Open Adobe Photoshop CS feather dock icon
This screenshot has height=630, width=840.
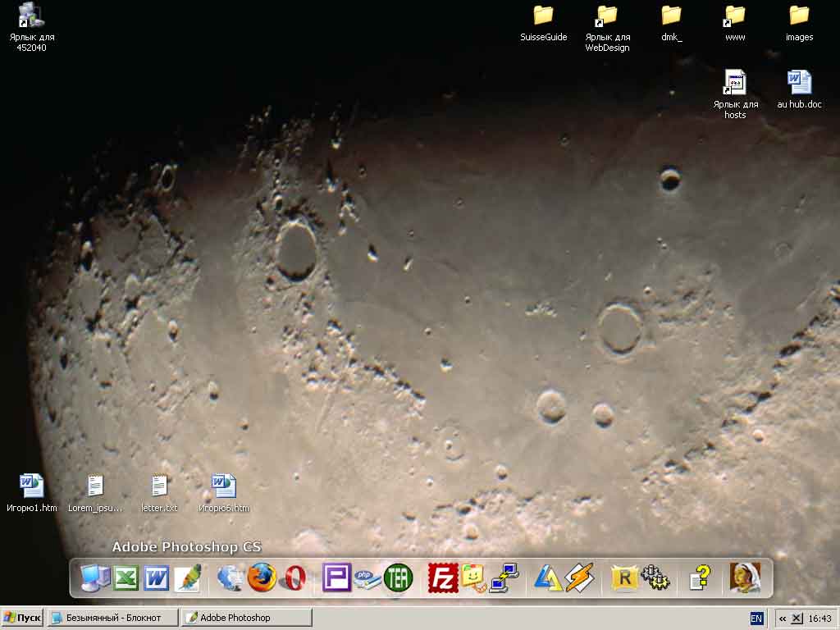coord(188,578)
